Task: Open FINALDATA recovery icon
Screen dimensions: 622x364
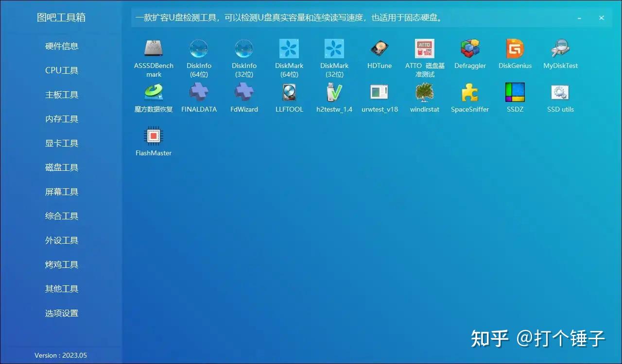Action: tap(199, 92)
